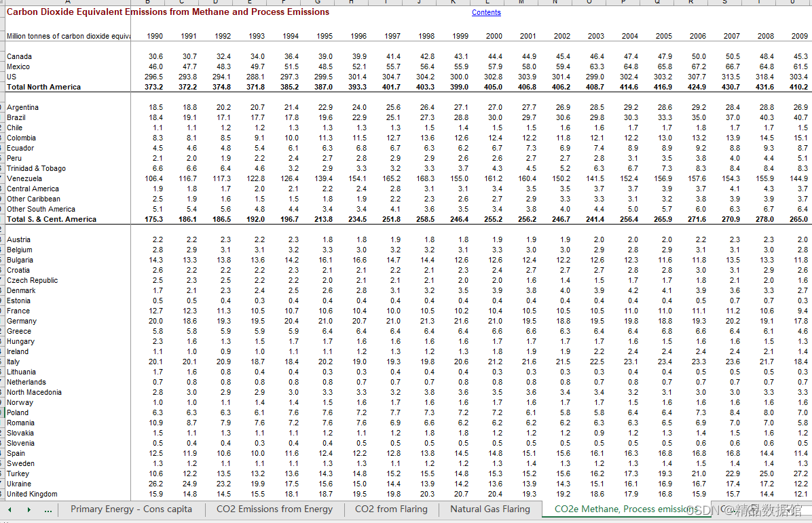Click Venezuela 1998 value 168.3
The width and height of the screenshot is (812, 523).
426,178
